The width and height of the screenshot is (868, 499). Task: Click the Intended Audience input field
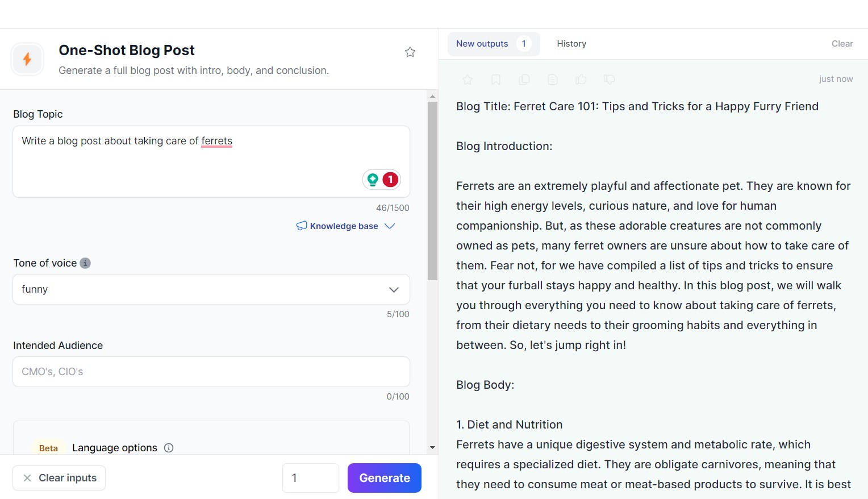point(211,372)
